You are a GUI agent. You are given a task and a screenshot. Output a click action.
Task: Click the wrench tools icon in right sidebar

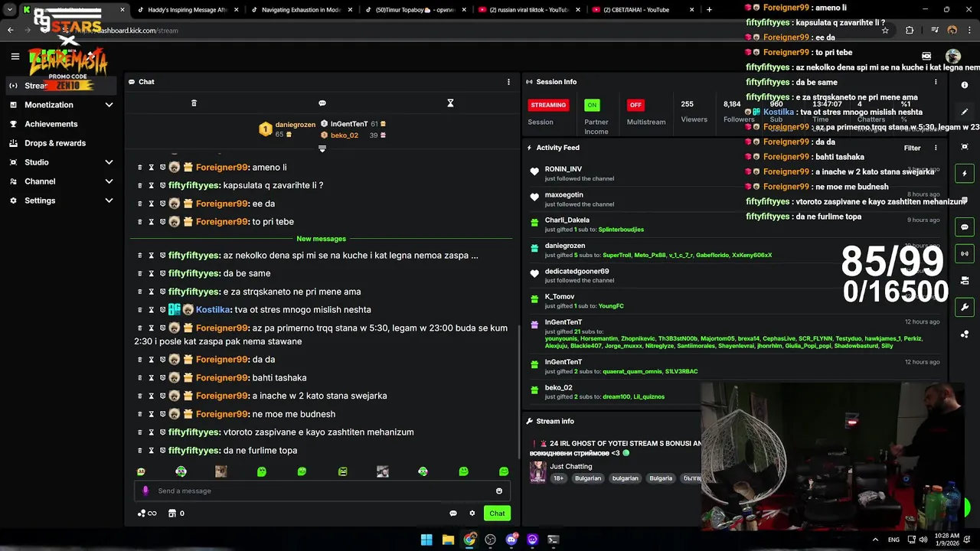[965, 307]
